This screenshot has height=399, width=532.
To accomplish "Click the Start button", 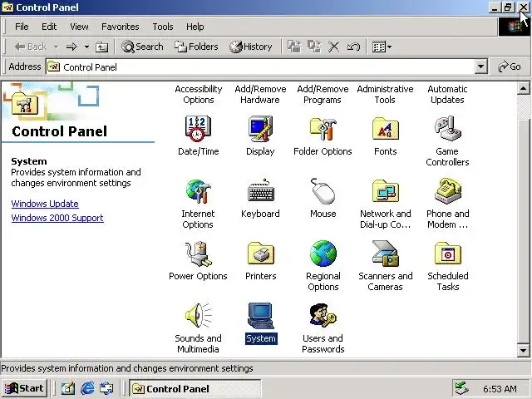I will pos(24,388).
